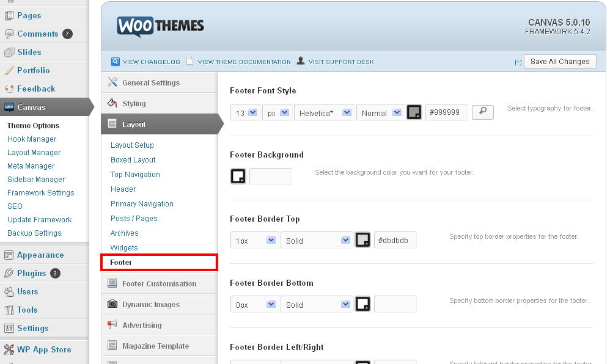
Task: Click the WP App Store icon
Action: (9, 349)
